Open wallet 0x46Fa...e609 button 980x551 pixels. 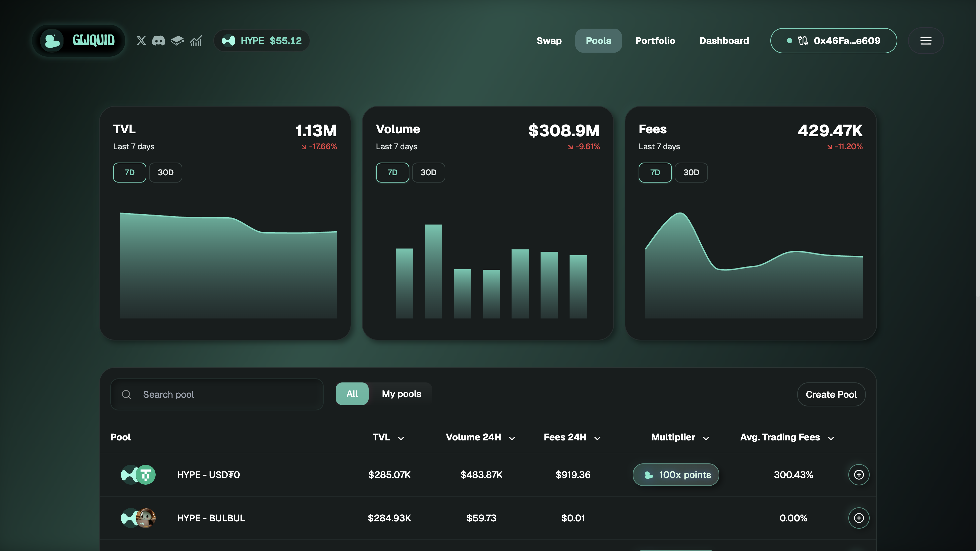834,41
